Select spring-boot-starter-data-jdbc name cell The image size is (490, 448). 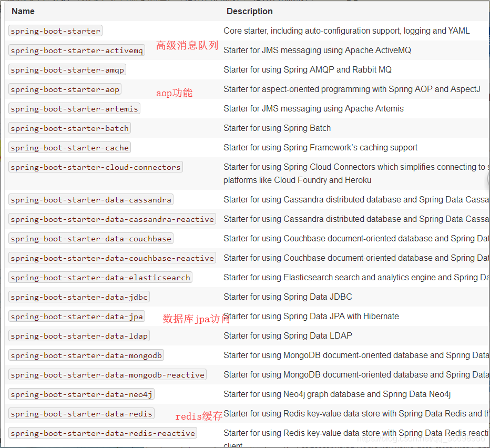tap(79, 297)
